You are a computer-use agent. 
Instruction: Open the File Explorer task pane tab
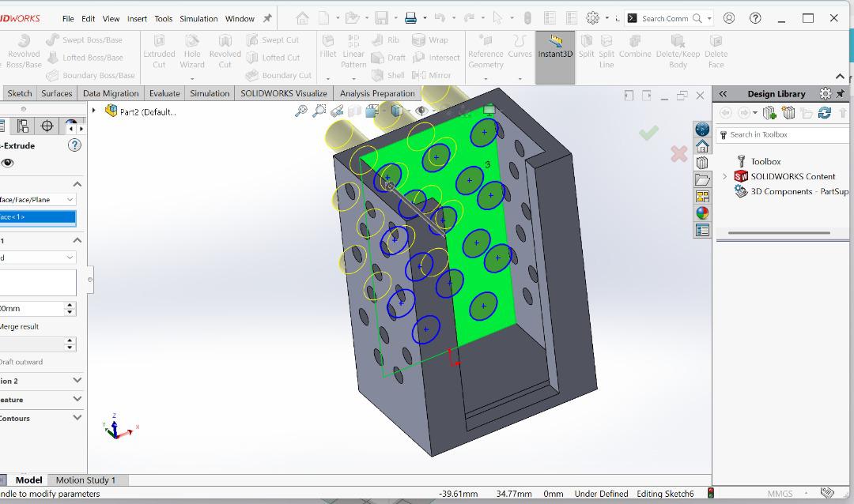click(x=702, y=179)
